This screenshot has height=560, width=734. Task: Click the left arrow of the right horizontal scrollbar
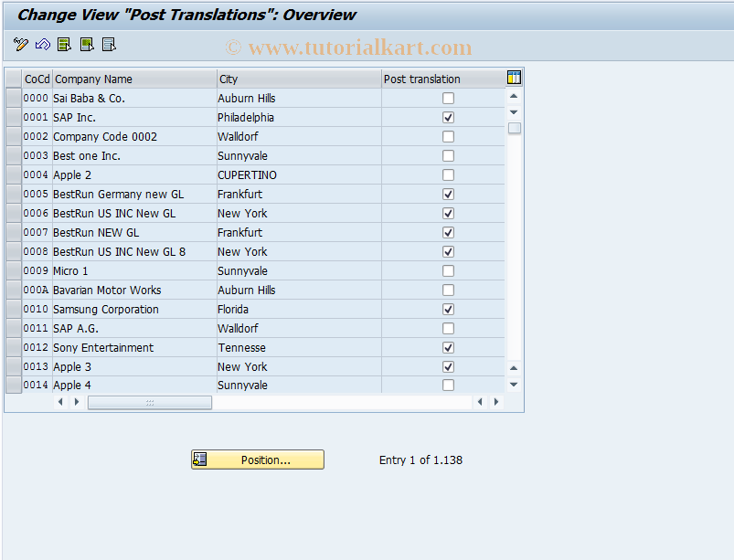[x=480, y=402]
